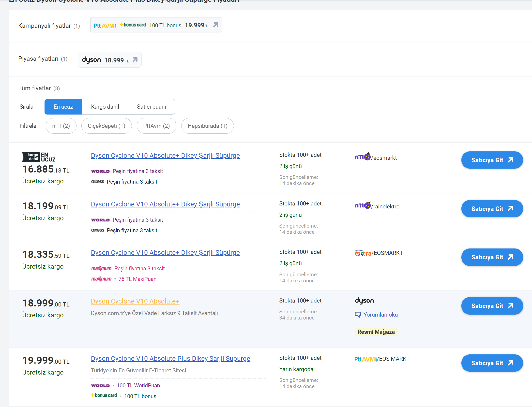Go to Dyson store via 'Satıcıya Git'

pyautogui.click(x=492, y=306)
